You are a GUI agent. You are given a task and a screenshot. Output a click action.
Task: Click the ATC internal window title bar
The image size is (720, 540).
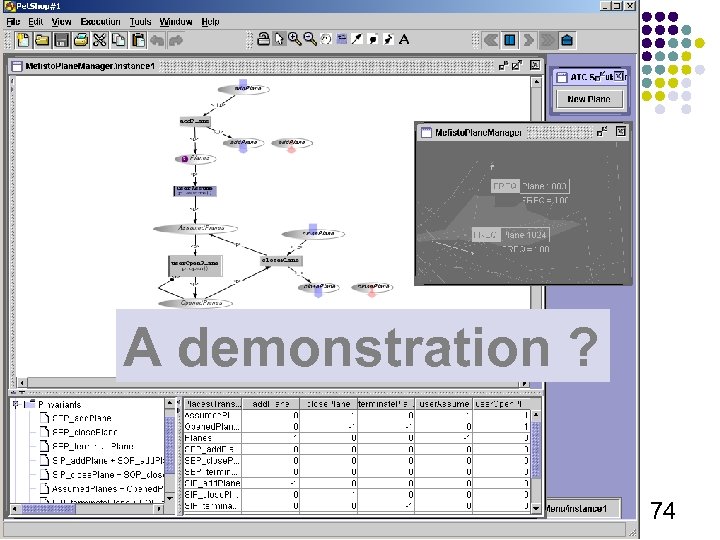[590, 77]
